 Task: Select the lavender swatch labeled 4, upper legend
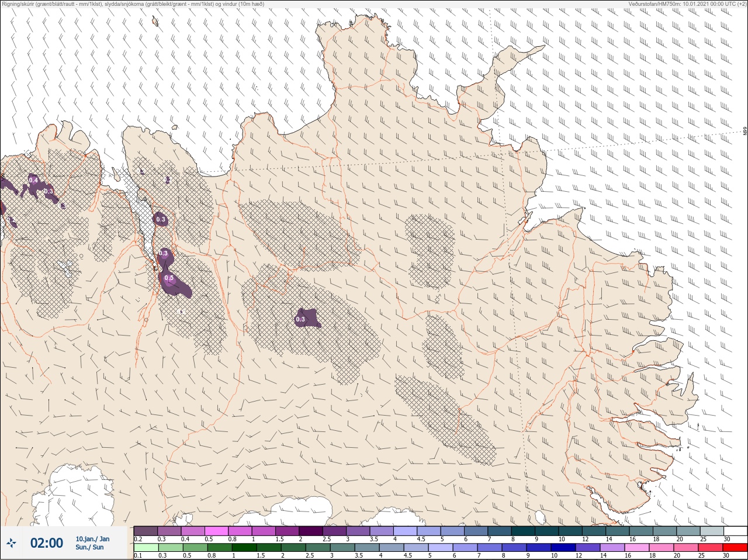406,531
